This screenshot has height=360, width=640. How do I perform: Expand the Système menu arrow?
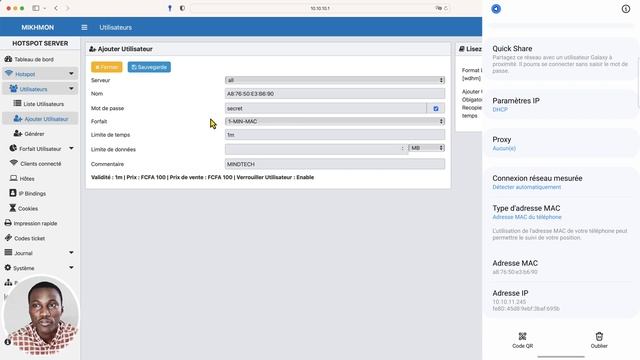pos(71,268)
